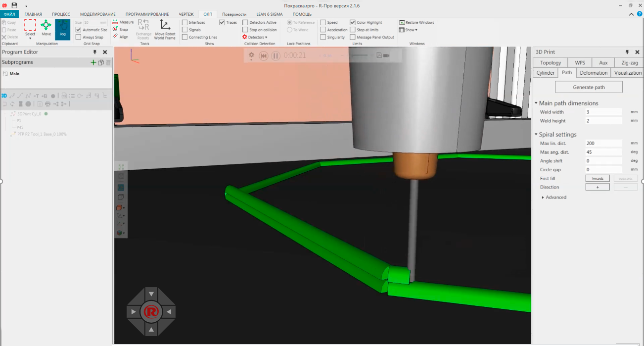
Task: Disable the Traces checkbox
Action: (x=222, y=22)
